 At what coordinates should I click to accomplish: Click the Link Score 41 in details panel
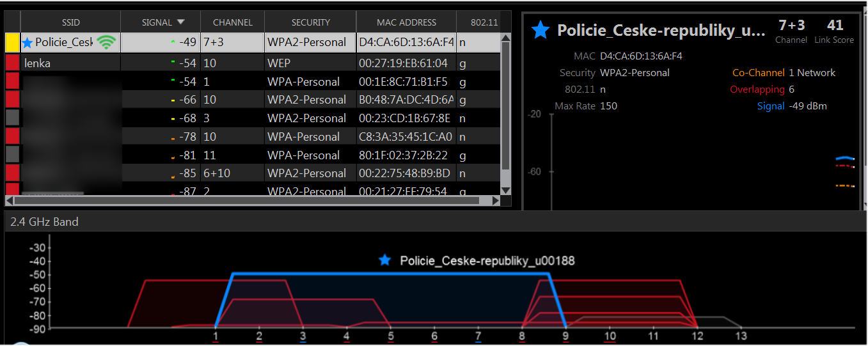[835, 26]
